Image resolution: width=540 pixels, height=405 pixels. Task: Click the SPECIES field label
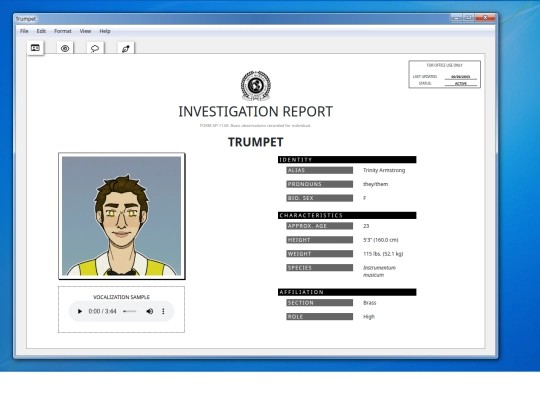[x=320, y=268]
